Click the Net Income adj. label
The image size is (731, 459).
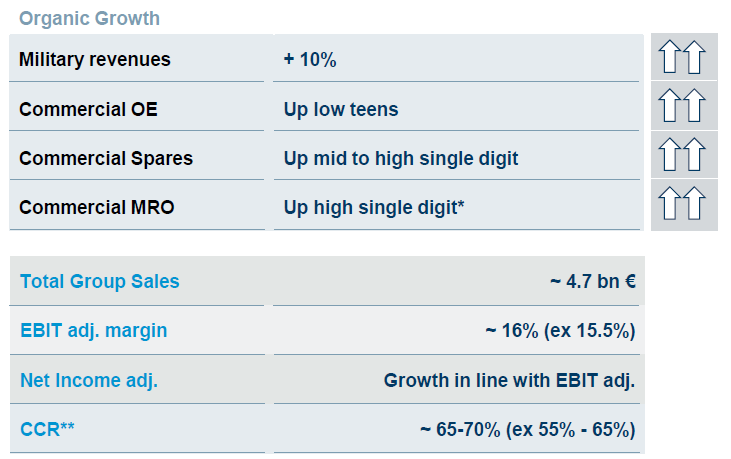(x=89, y=380)
